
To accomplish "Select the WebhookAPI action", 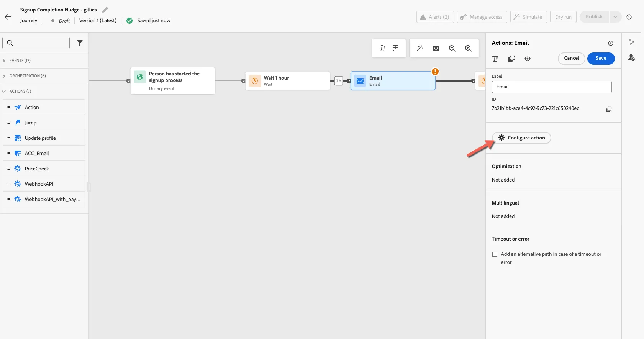I will [44, 184].
